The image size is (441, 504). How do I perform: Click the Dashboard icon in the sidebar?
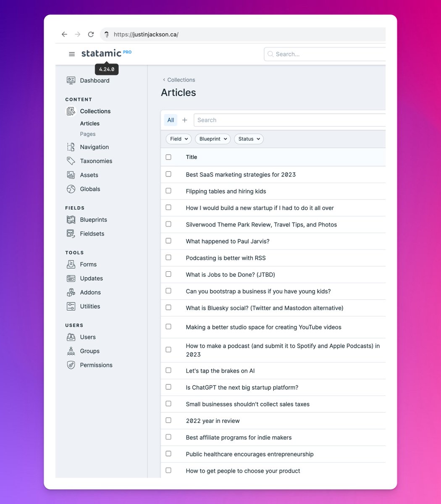71,80
